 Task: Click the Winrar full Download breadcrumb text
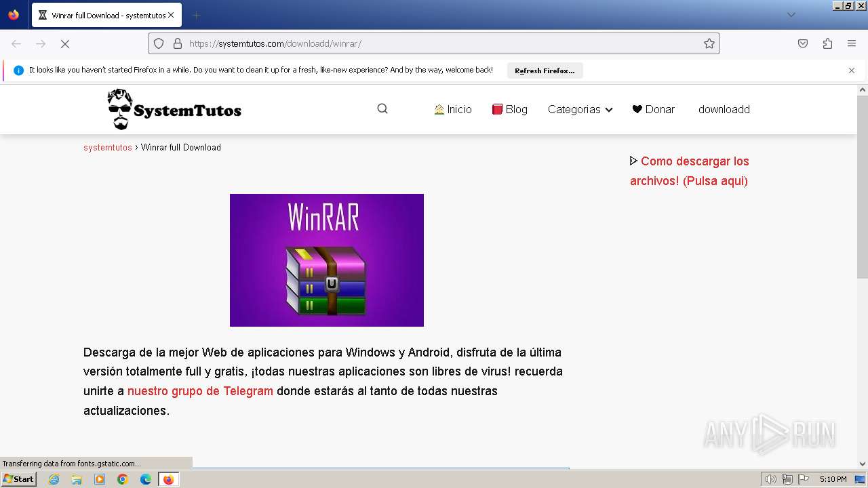pyautogui.click(x=181, y=147)
